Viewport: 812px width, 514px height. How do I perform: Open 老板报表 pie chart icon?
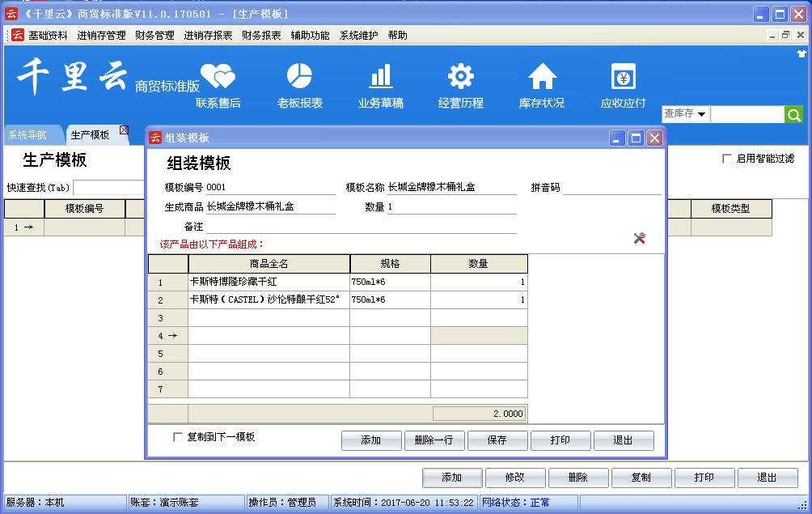point(299,77)
